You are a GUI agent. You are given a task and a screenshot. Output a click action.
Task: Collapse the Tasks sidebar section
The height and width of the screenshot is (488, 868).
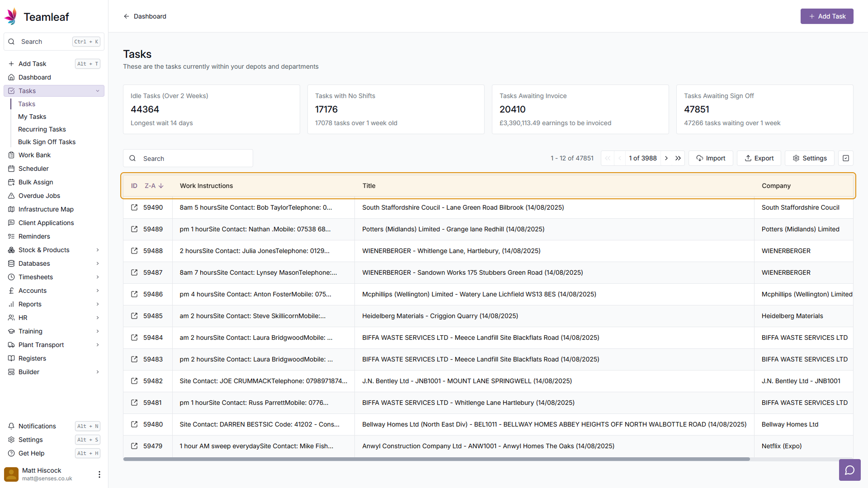point(98,91)
